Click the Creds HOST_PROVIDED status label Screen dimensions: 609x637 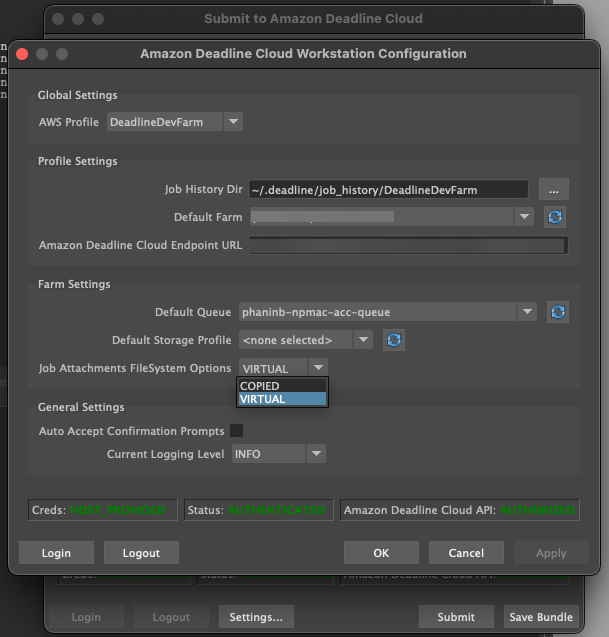coord(102,510)
